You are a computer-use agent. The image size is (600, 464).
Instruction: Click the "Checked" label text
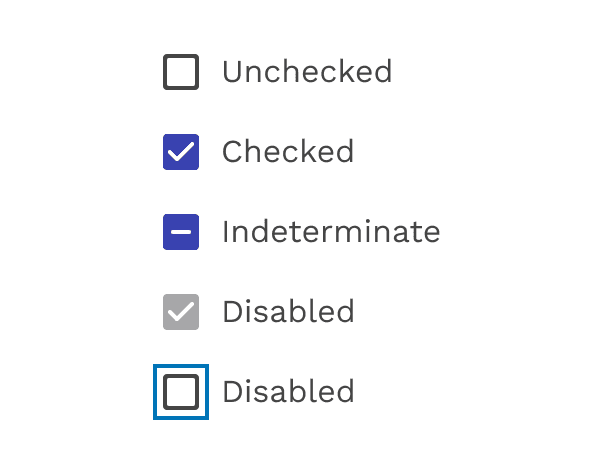[288, 152]
